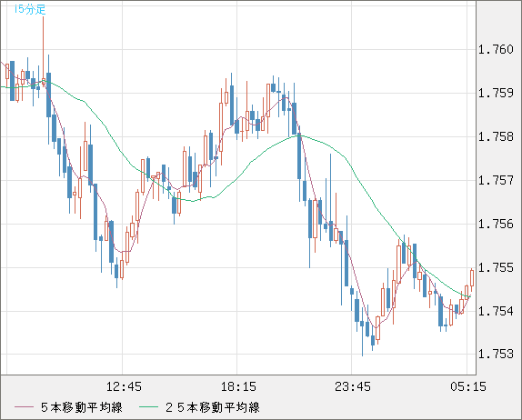
Task: Click the 1.759 price axis label
Action: click(x=496, y=93)
